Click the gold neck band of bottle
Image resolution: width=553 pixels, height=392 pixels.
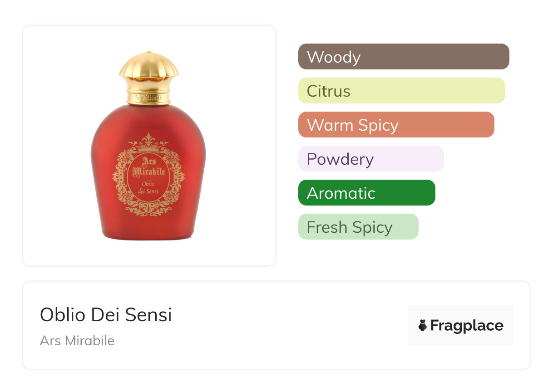tap(148, 97)
